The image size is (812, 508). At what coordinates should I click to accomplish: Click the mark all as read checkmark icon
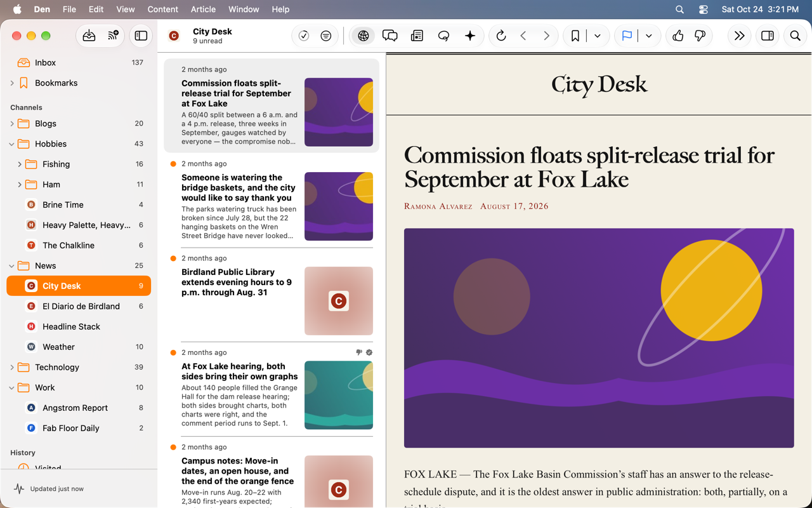pos(304,36)
